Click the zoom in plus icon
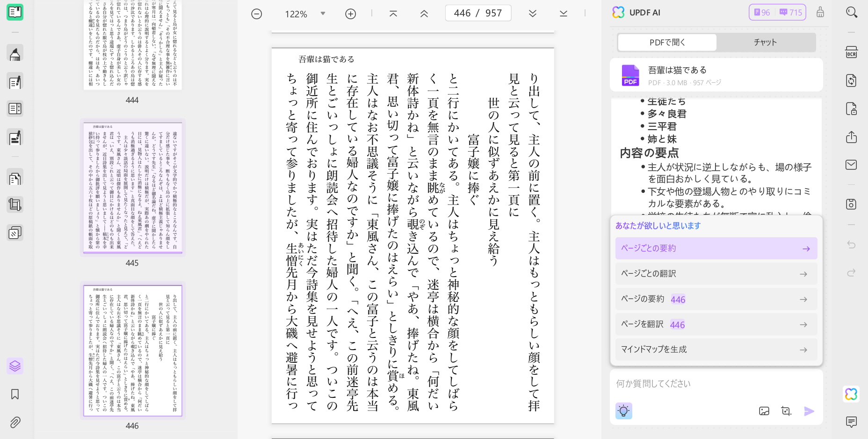 tap(350, 14)
